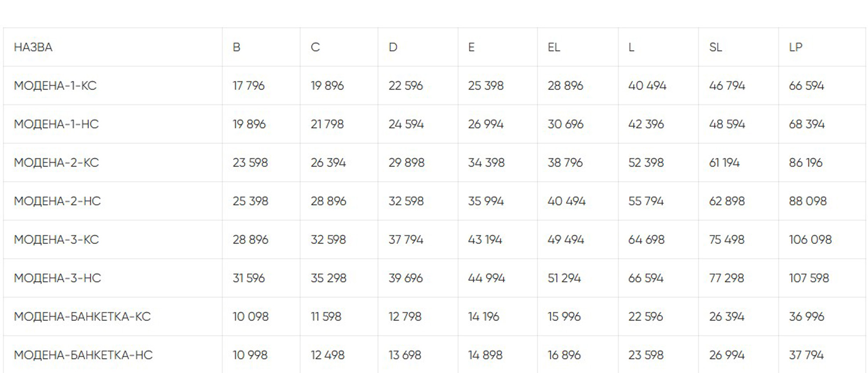Click the LP column header
Screen dimensions: 868x373
coord(796,47)
